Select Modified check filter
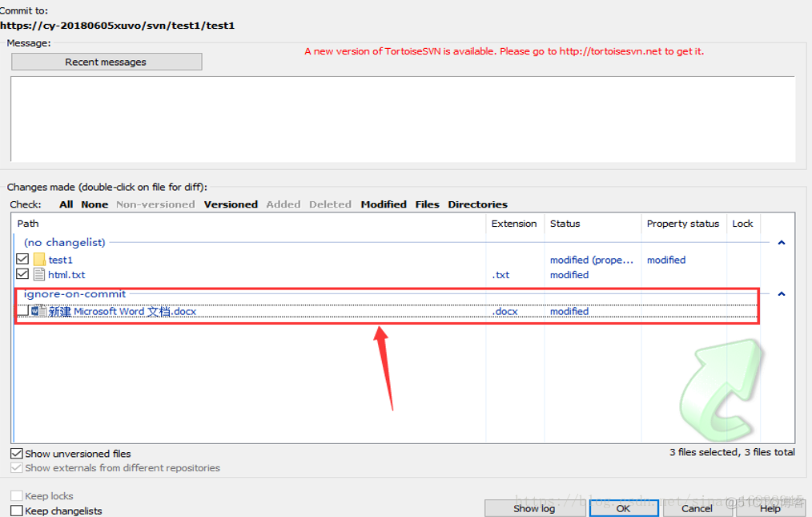 click(x=384, y=204)
